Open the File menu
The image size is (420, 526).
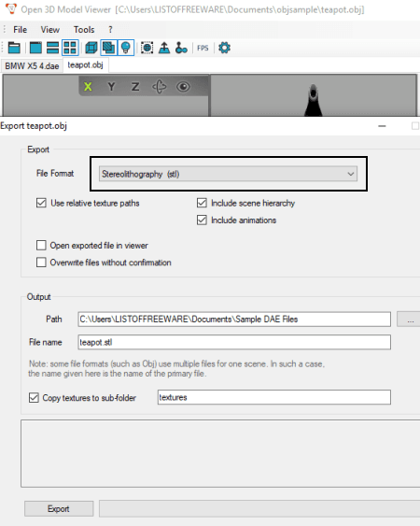pyautogui.click(x=21, y=30)
